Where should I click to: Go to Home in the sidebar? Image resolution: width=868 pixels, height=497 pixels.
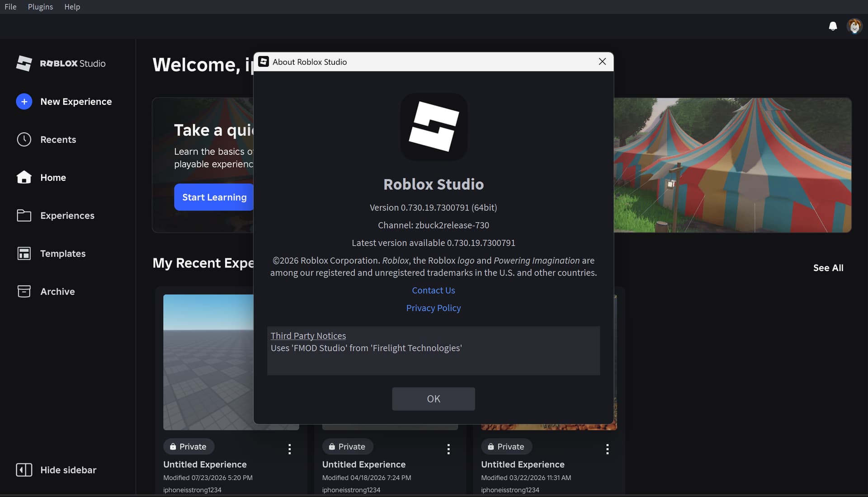pyautogui.click(x=53, y=178)
